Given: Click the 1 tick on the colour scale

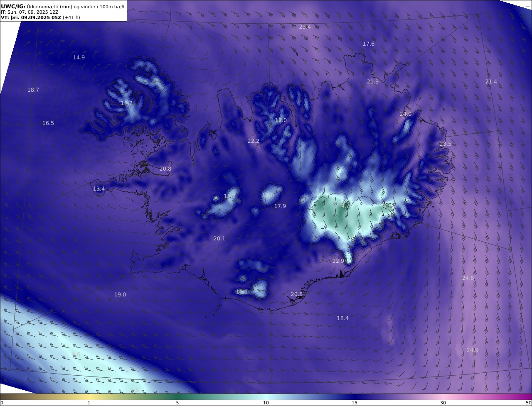Looking at the screenshot, I should [89, 403].
